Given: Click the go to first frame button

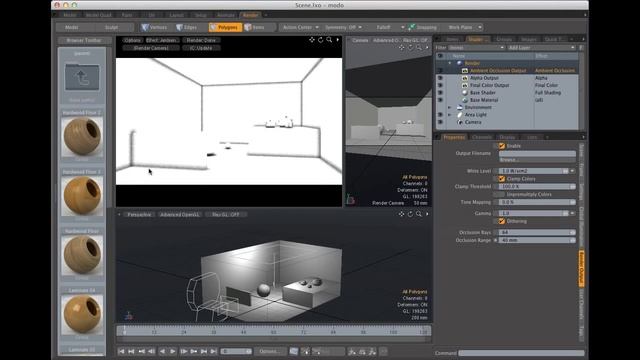Looking at the screenshot, I should click(x=121, y=351).
